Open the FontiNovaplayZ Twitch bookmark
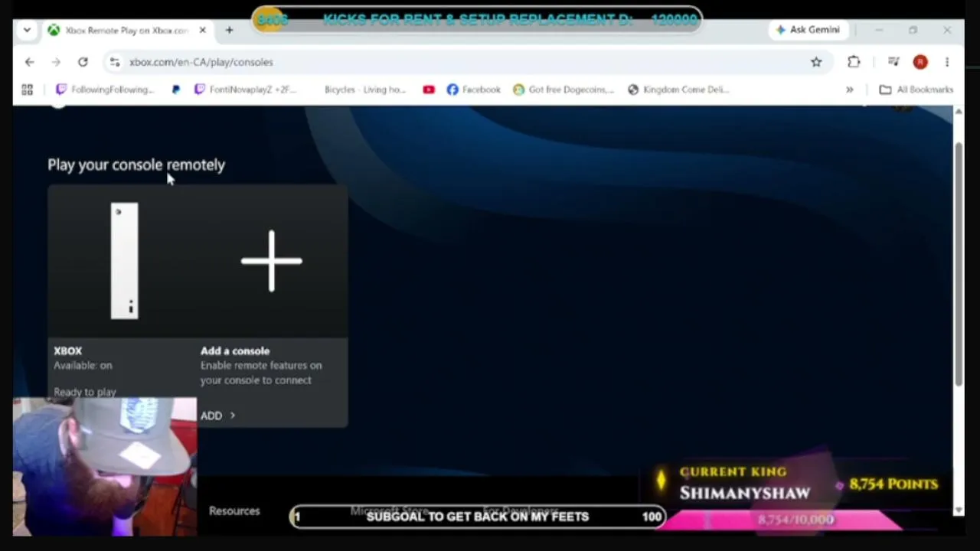 pyautogui.click(x=244, y=90)
